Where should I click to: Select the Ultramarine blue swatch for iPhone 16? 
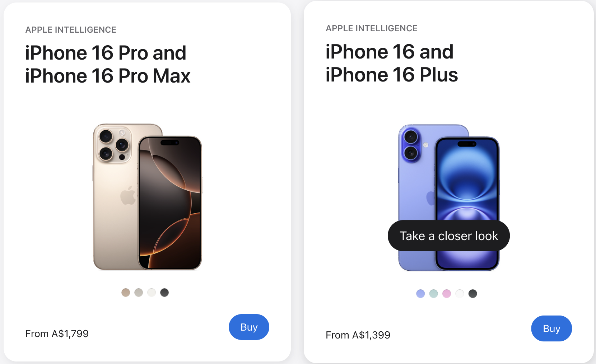420,294
